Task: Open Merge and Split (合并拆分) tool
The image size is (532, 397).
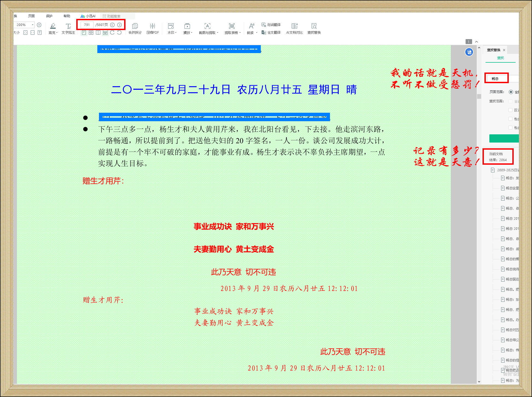Action: tap(135, 28)
